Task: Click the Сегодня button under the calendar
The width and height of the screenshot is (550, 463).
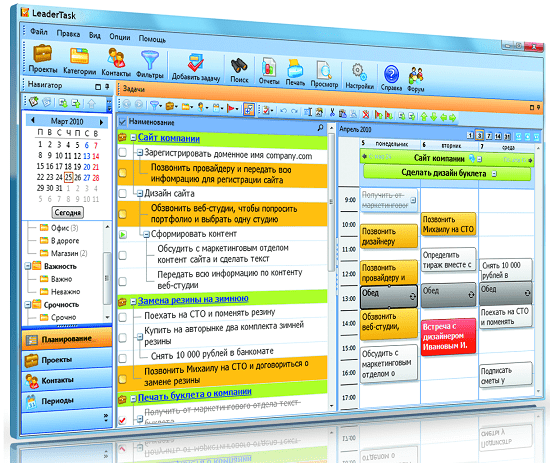Action: pyautogui.click(x=68, y=213)
